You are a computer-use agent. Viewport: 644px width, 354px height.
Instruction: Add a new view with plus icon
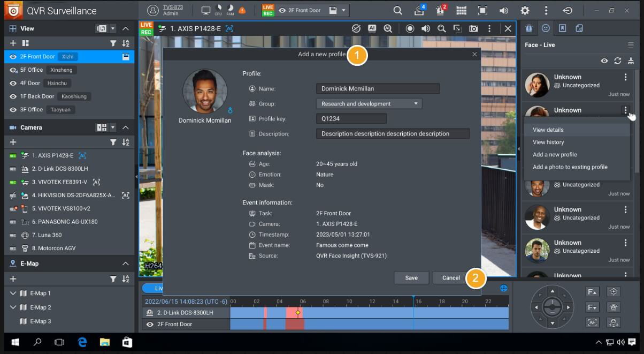coord(13,43)
